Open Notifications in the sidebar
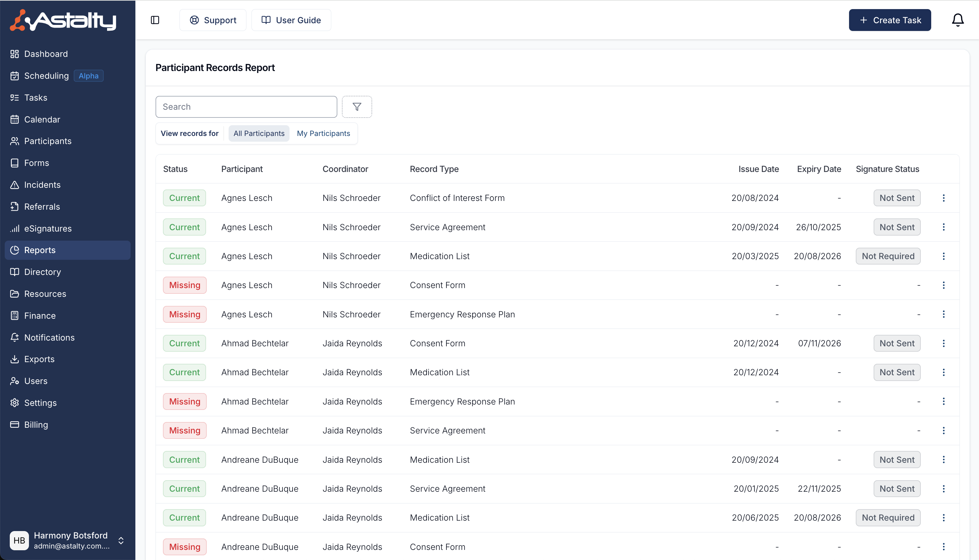The width and height of the screenshot is (979, 560). pos(67,337)
